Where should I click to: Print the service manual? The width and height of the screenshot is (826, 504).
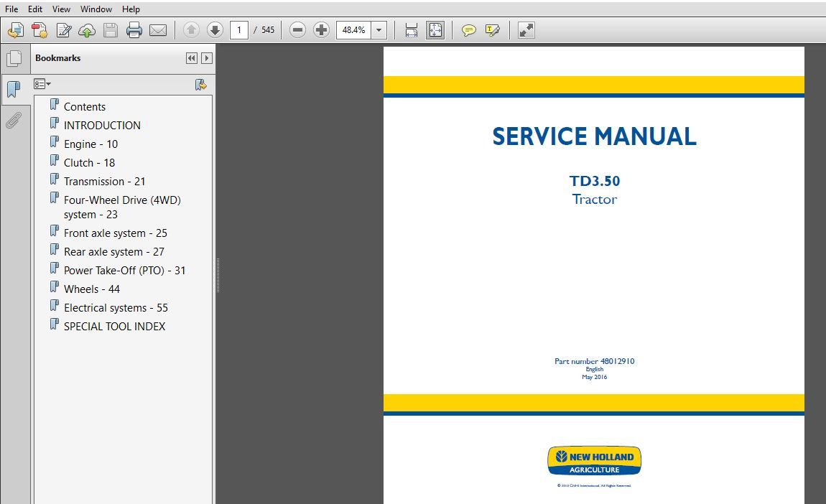pos(134,29)
